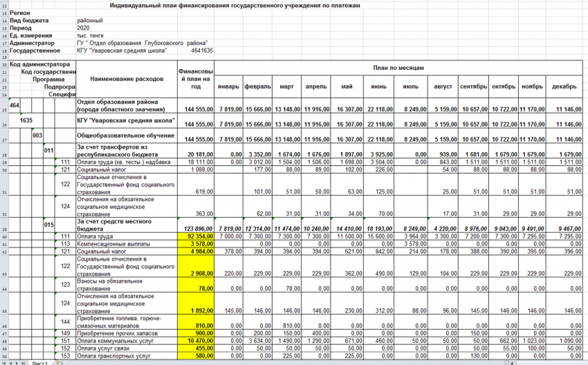This screenshot has height=365, width=588.
Task: Select the 'Вид бюджета' label cell
Action: 29,20
